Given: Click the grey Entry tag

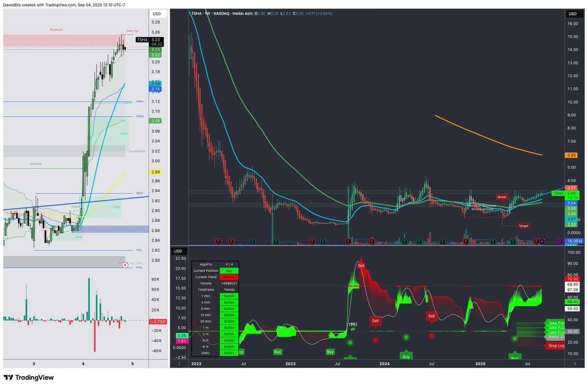Looking at the screenshot, I should coord(555,336).
